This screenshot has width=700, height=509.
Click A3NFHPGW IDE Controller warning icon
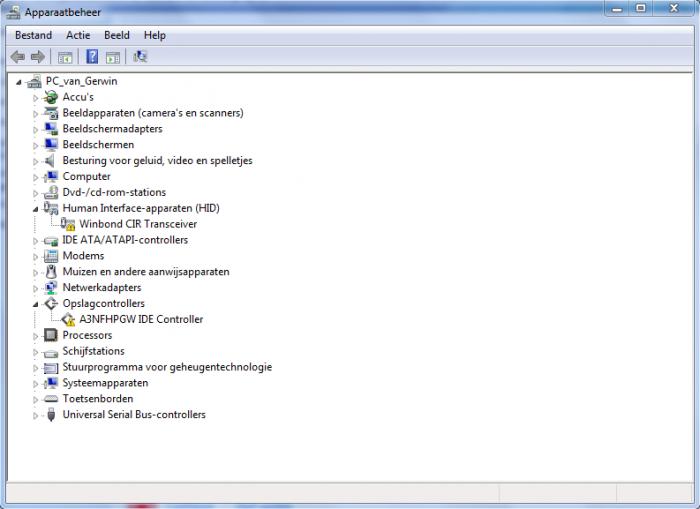click(68, 319)
